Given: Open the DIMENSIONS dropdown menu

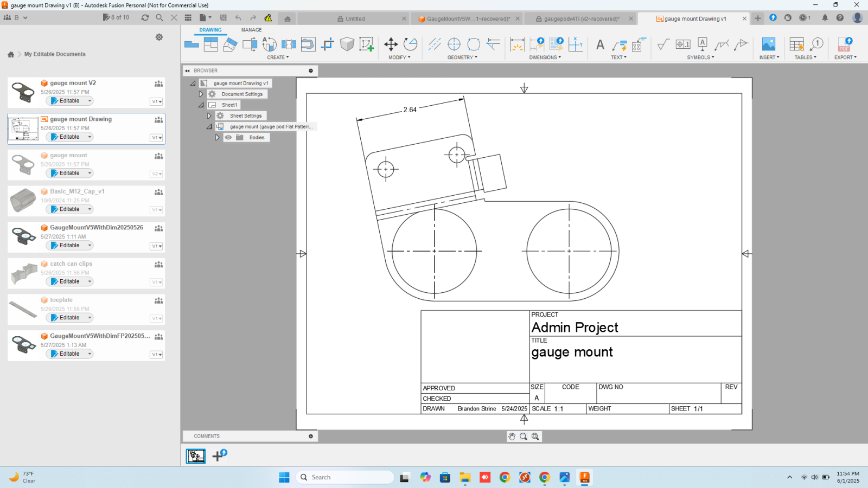Looking at the screenshot, I should pos(545,57).
